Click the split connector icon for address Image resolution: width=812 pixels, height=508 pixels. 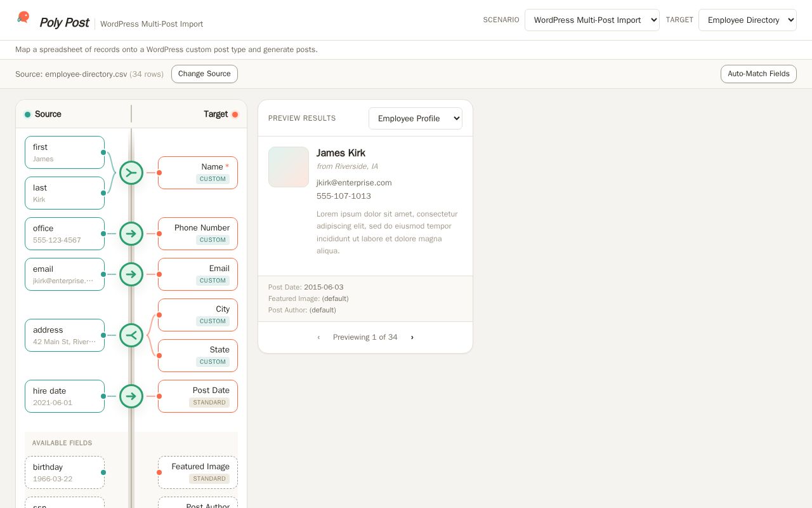coord(131,335)
